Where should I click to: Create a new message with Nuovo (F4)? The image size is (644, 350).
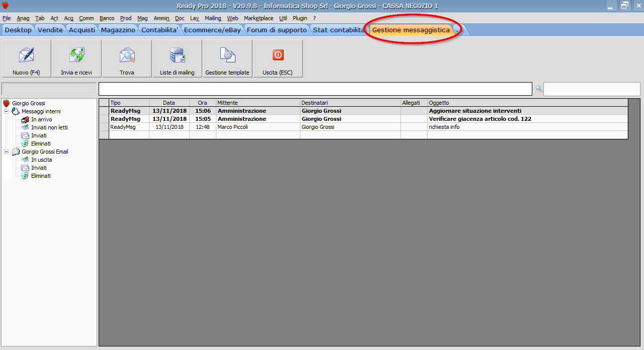pos(26,58)
